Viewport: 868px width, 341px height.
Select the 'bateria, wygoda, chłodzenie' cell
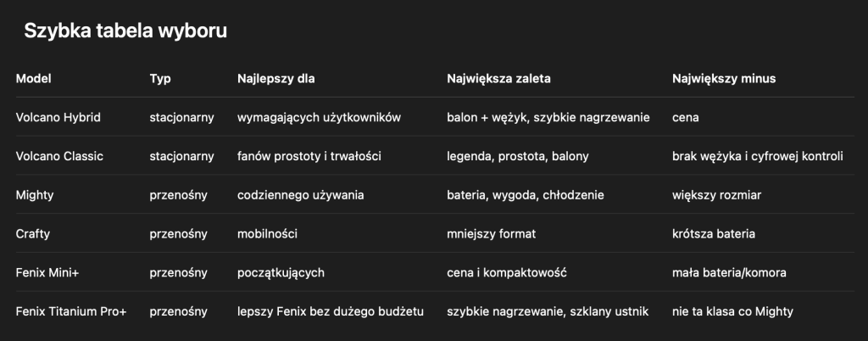(526, 195)
